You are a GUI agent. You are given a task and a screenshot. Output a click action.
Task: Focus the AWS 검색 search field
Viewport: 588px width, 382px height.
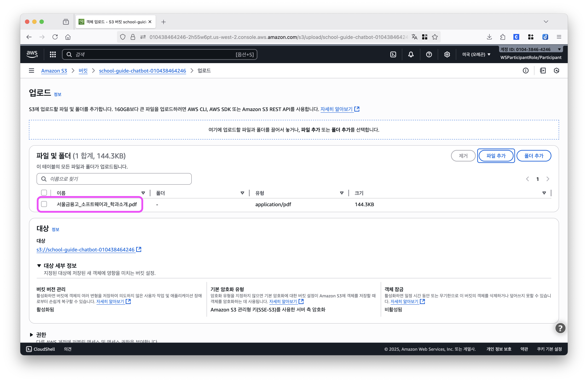pos(160,55)
